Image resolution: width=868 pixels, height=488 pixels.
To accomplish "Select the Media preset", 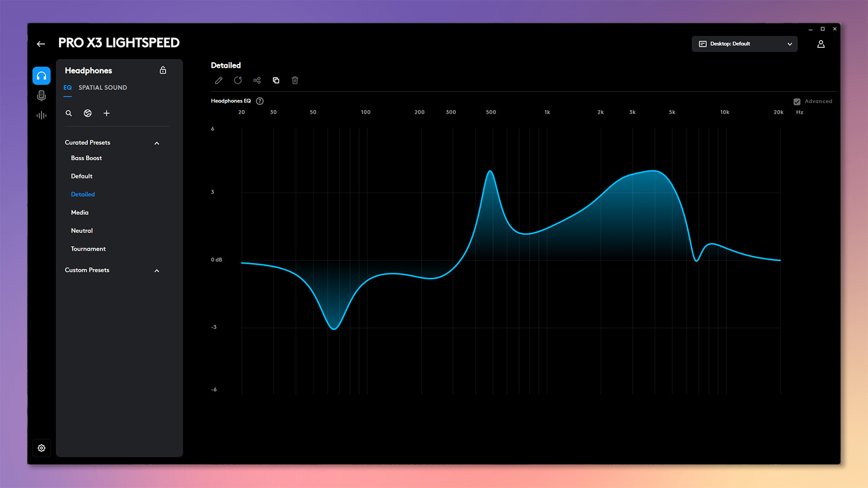I will pos(79,213).
